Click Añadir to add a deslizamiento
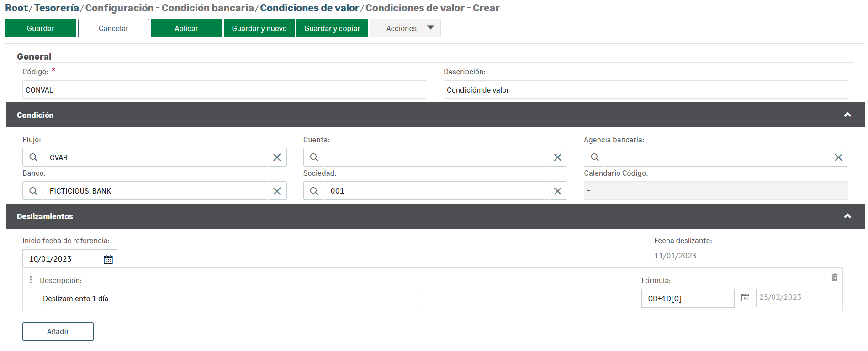The width and height of the screenshot is (868, 351). 58,331
